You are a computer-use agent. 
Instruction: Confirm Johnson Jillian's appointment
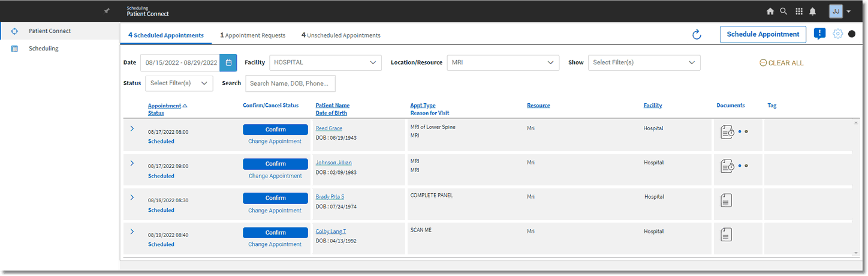[x=275, y=164]
